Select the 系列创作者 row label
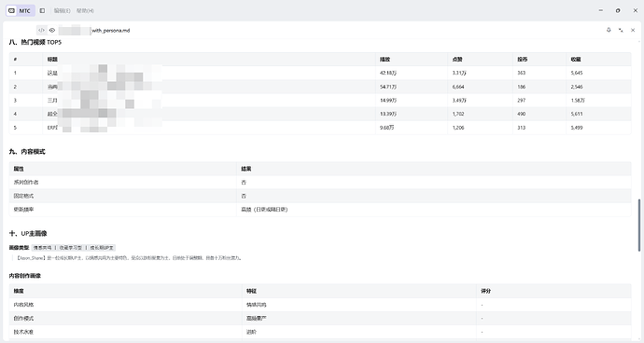This screenshot has height=343, width=644. 26,182
